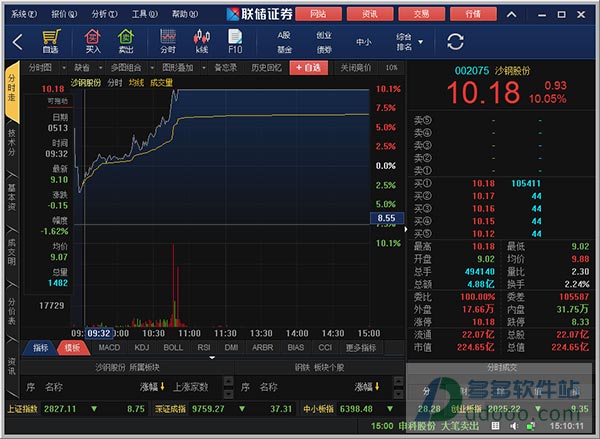
Task: Sort 钢铁 板块个股 list by 涨幅 arrow
Action: click(378, 387)
